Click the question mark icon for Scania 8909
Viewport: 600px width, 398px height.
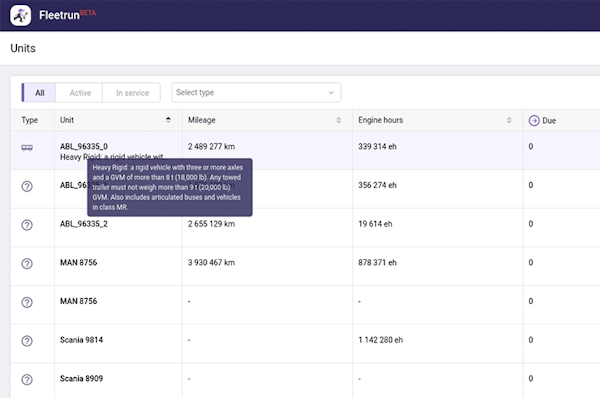[27, 379]
